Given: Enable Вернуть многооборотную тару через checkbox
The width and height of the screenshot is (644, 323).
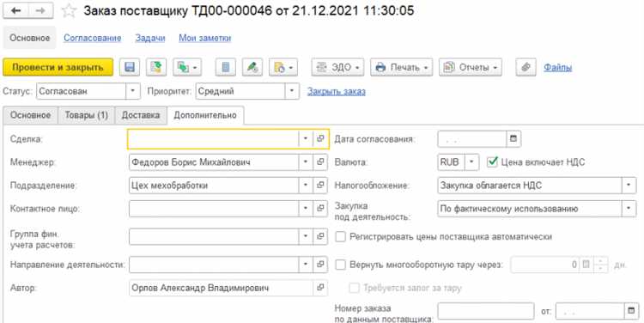Looking at the screenshot, I should [x=341, y=265].
